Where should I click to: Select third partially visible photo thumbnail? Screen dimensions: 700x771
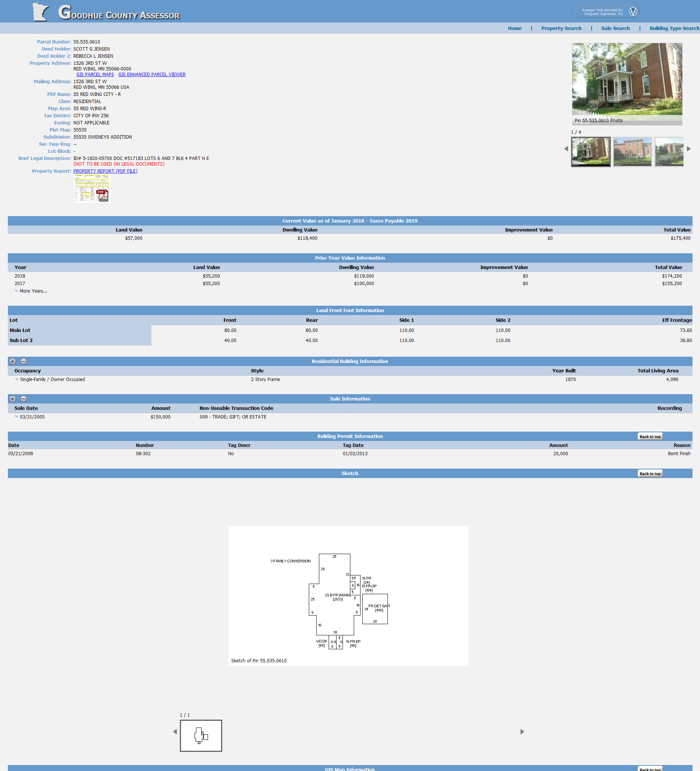[669, 152]
